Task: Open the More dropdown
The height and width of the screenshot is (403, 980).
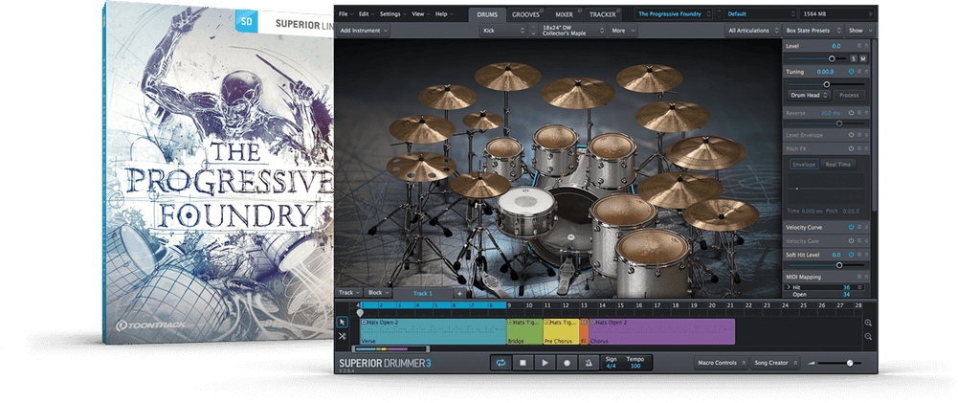Action: (623, 30)
